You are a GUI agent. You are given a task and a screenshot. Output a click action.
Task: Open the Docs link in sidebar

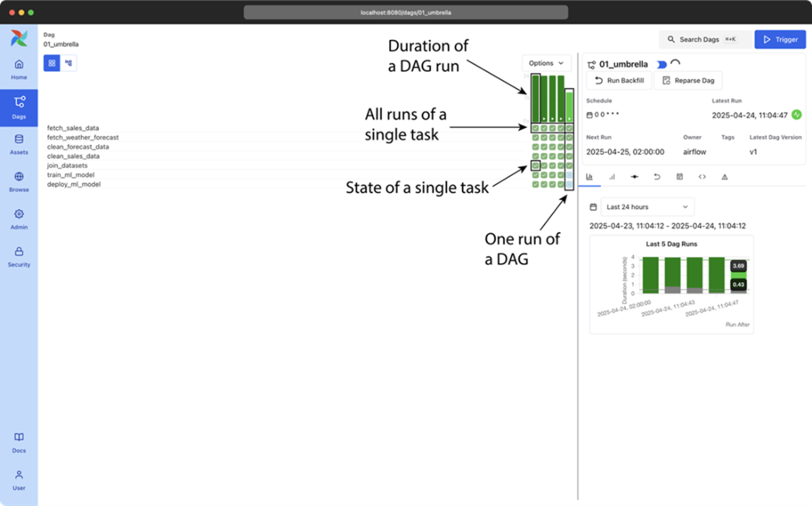coord(18,442)
